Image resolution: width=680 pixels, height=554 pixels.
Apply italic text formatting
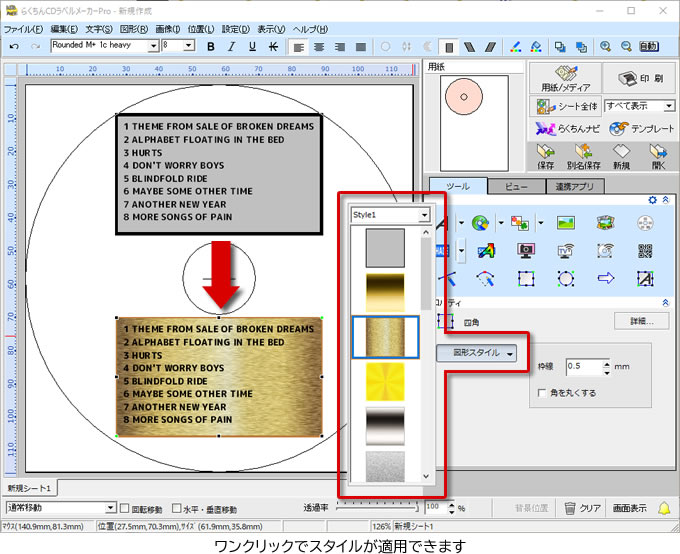tap(231, 46)
